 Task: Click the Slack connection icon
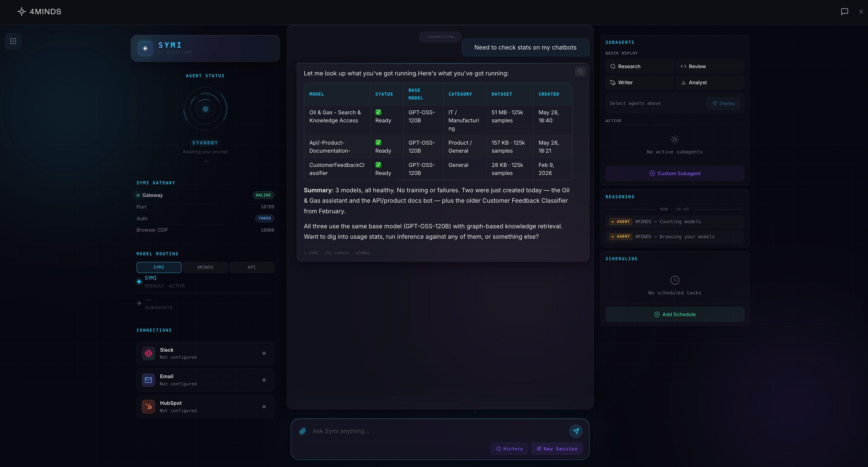coord(148,353)
